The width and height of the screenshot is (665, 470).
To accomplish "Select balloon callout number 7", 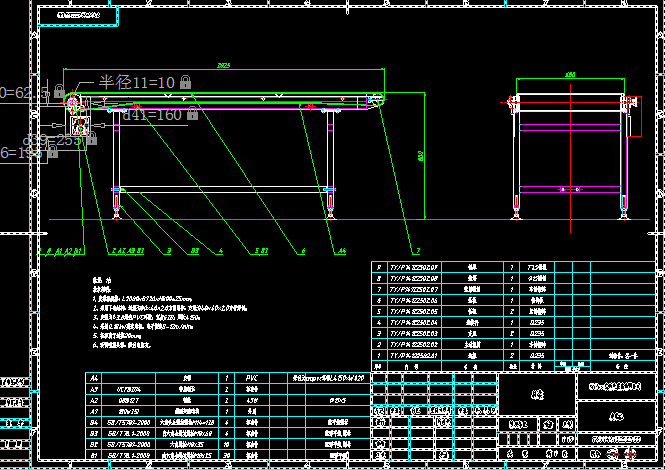I will point(417,251).
